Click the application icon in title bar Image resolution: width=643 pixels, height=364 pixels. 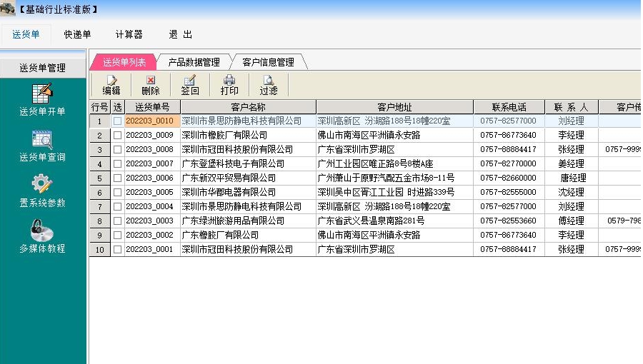click(x=7, y=9)
